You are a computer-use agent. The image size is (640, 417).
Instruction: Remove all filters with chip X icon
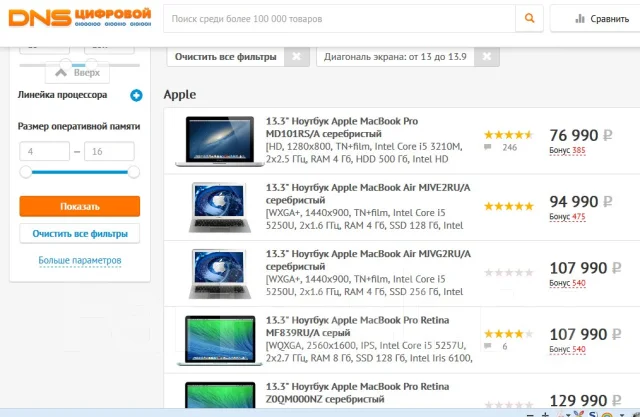[297, 56]
